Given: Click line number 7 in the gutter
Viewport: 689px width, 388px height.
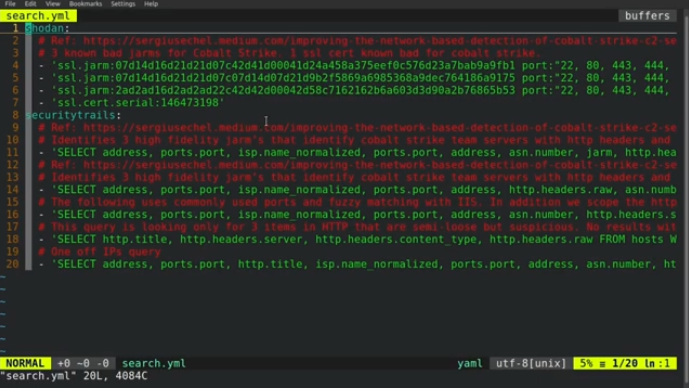Looking at the screenshot, I should pyautogui.click(x=16, y=103).
